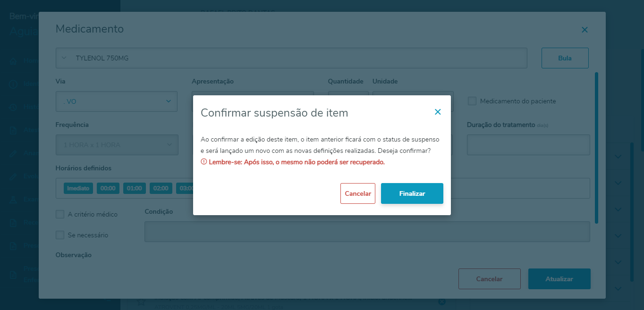Click the Home icon in the left sidebar
644x310 pixels.
pyautogui.click(x=14, y=61)
